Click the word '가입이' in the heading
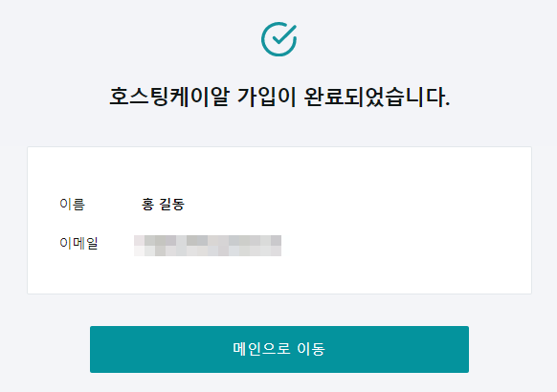 click(x=267, y=97)
